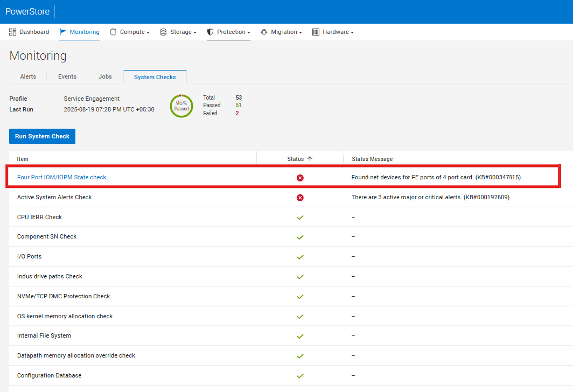Click the Component SN Check item

[47, 236]
